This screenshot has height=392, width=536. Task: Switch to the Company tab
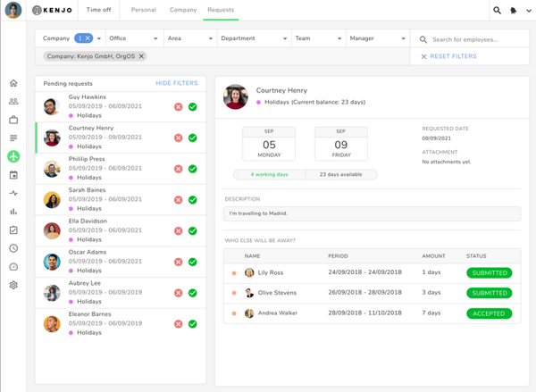click(183, 10)
